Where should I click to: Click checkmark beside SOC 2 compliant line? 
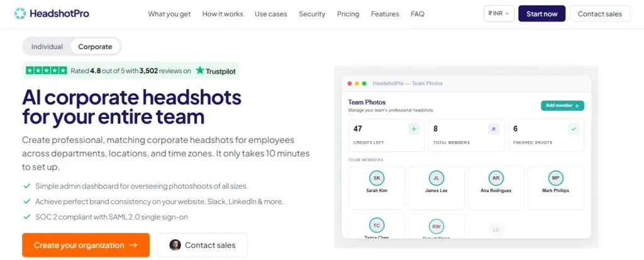coord(27,217)
